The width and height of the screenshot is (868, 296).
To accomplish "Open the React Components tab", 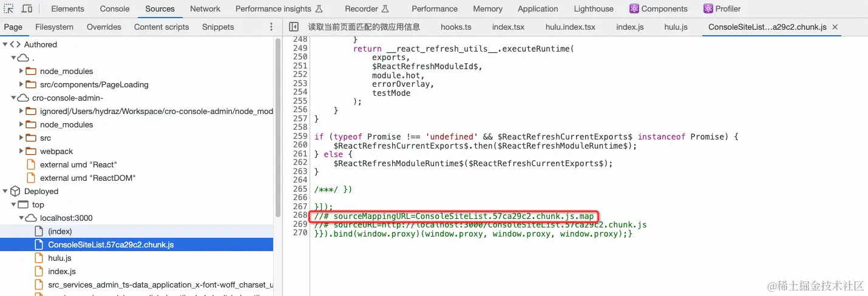I will click(x=659, y=8).
